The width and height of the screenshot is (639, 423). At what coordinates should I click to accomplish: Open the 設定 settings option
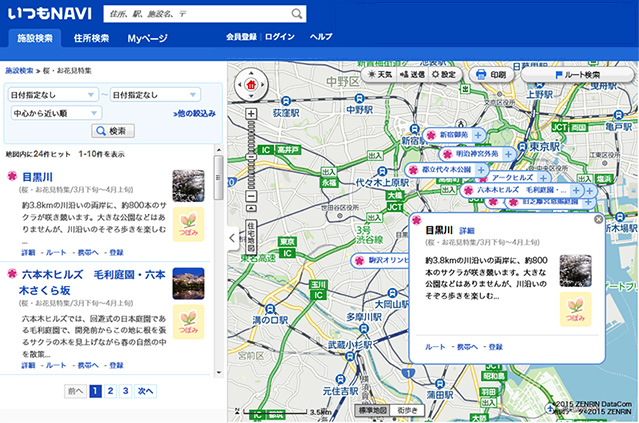click(x=444, y=75)
